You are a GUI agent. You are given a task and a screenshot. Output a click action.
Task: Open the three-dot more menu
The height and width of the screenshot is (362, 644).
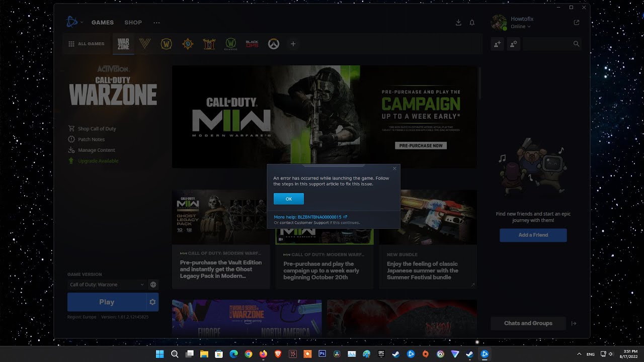click(x=156, y=23)
